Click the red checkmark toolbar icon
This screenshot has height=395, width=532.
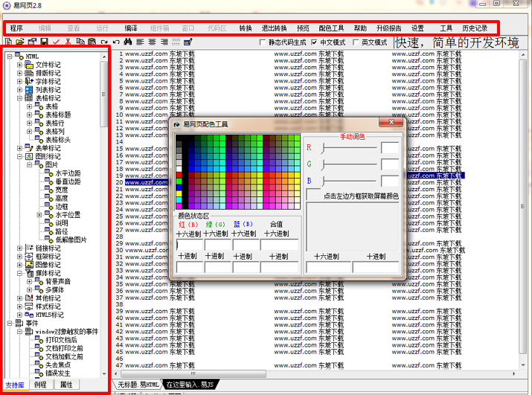coord(56,42)
